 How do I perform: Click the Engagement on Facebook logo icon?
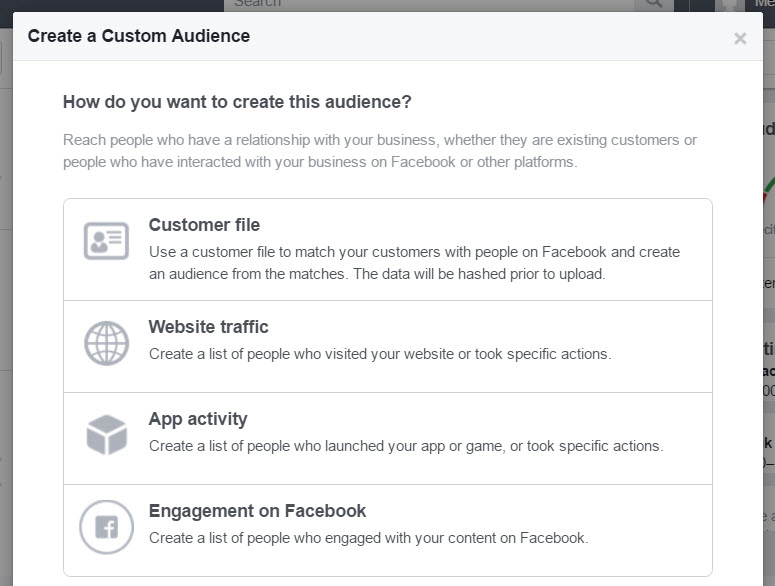click(106, 527)
